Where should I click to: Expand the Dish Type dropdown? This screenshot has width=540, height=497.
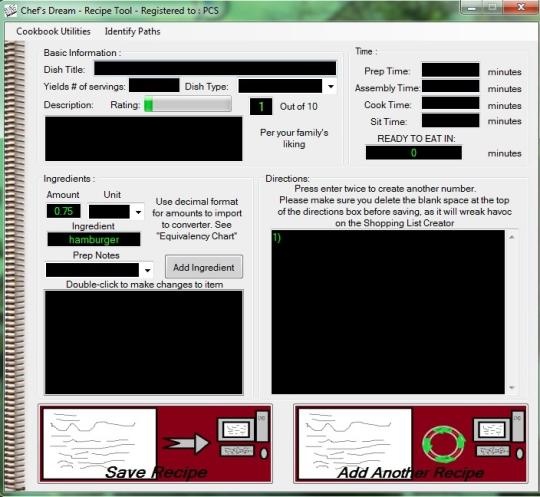[331, 86]
